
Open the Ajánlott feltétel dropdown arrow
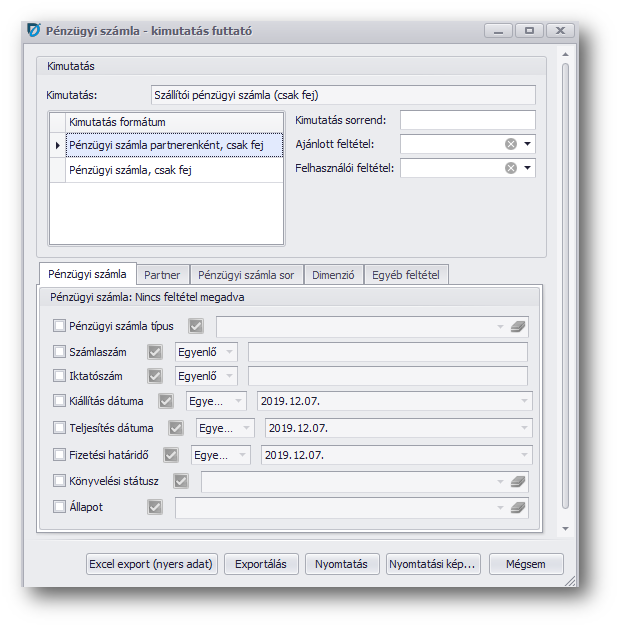(527, 144)
